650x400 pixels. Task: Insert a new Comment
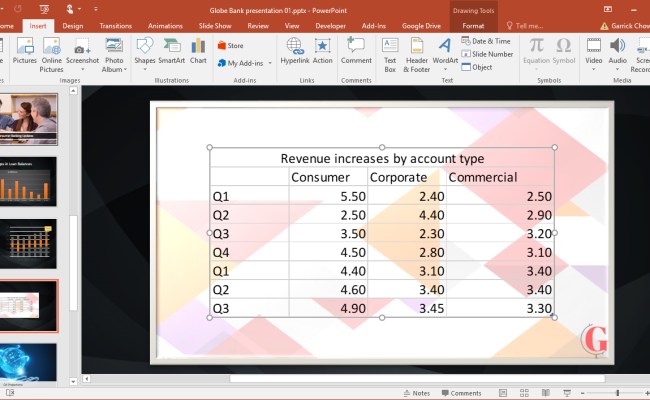point(356,51)
